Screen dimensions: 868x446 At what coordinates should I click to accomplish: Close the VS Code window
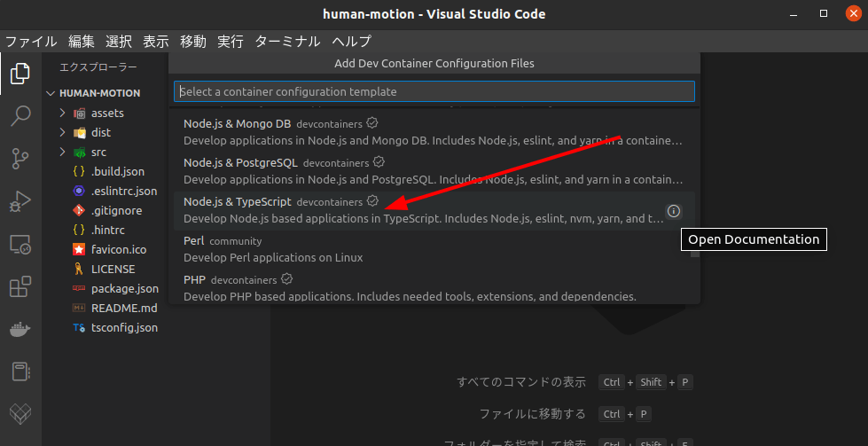point(853,13)
